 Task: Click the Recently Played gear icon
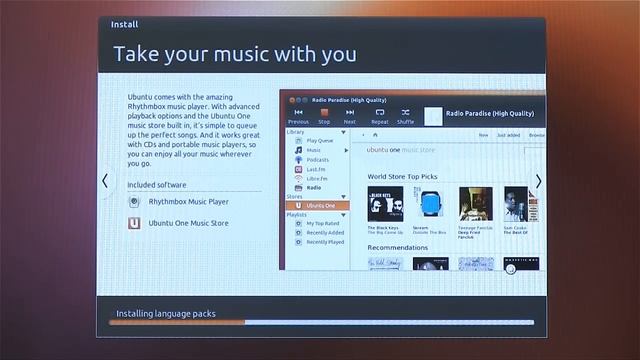point(298,242)
